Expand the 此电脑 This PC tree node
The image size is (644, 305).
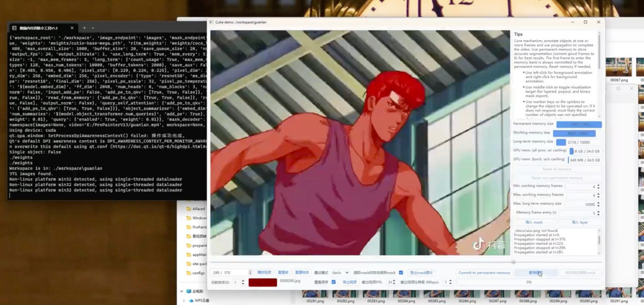pyautogui.click(x=182, y=291)
